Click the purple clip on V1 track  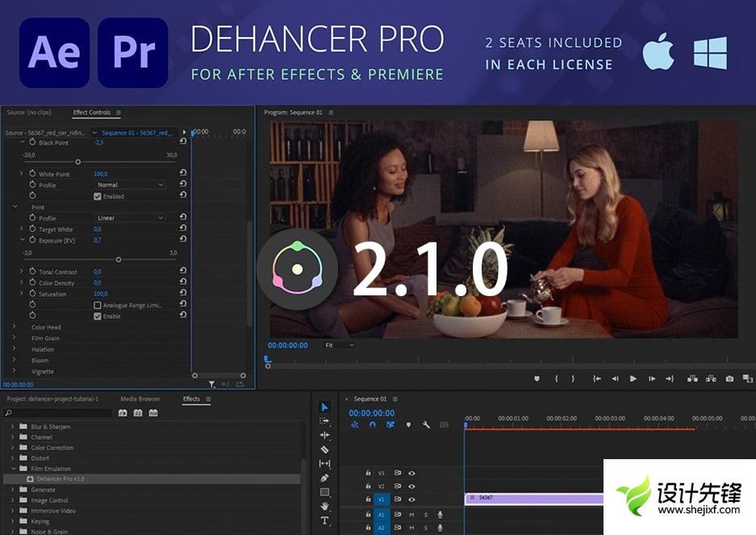click(533, 499)
